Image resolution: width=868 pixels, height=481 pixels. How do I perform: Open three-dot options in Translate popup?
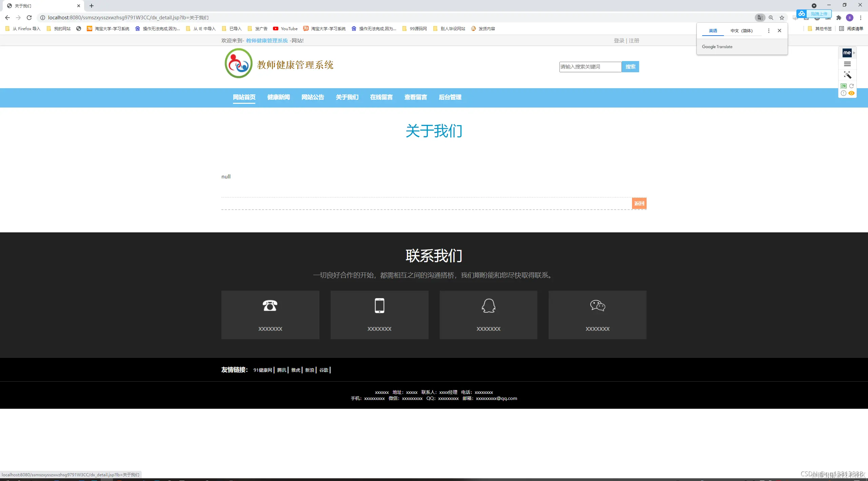click(768, 31)
